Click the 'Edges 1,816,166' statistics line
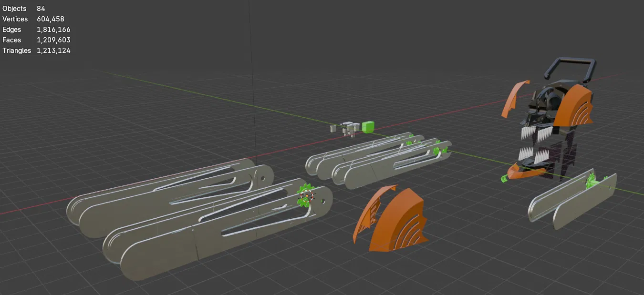The height and width of the screenshot is (295, 644). click(36, 30)
